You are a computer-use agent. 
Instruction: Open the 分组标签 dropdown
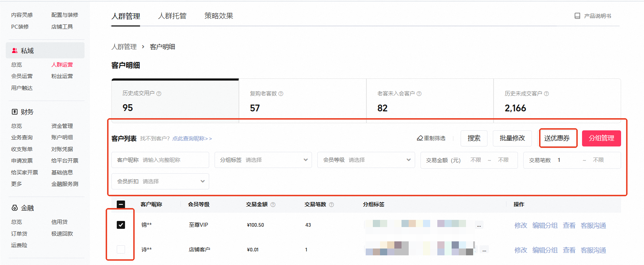pos(263,160)
